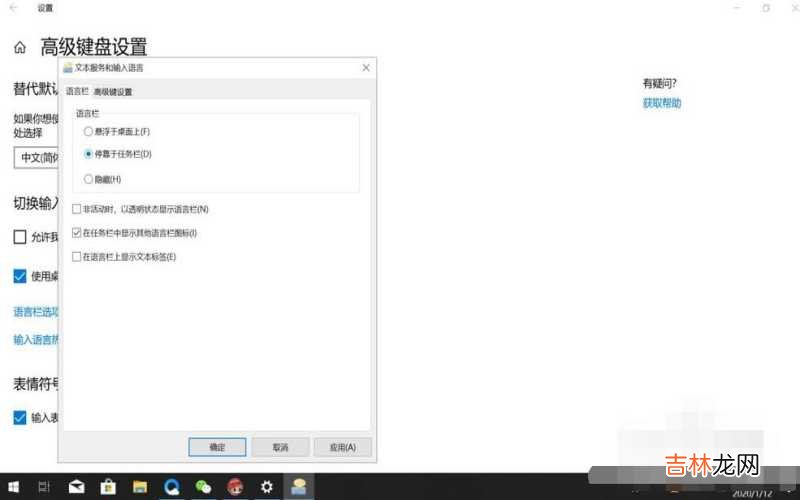
Task: Select 悬浮于桌面上 radio option
Action: point(89,131)
